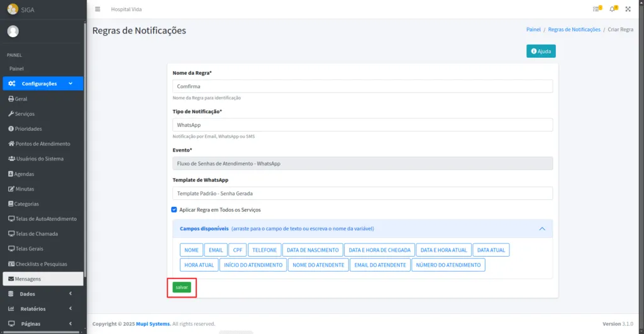Open the task list icon in header
This screenshot has height=334, width=644.
(596, 9)
